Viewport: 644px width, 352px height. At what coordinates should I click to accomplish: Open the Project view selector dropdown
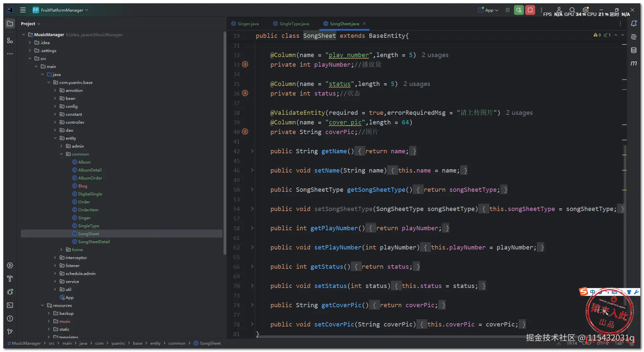point(31,24)
